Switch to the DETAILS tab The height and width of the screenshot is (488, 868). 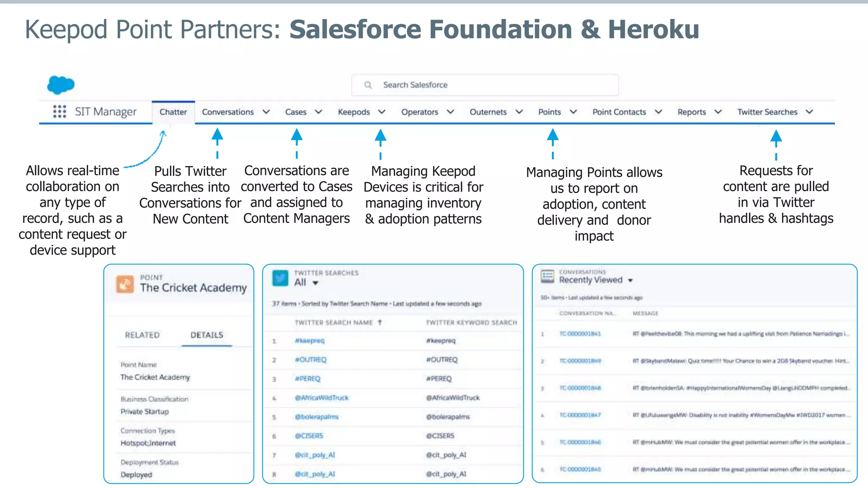click(207, 335)
